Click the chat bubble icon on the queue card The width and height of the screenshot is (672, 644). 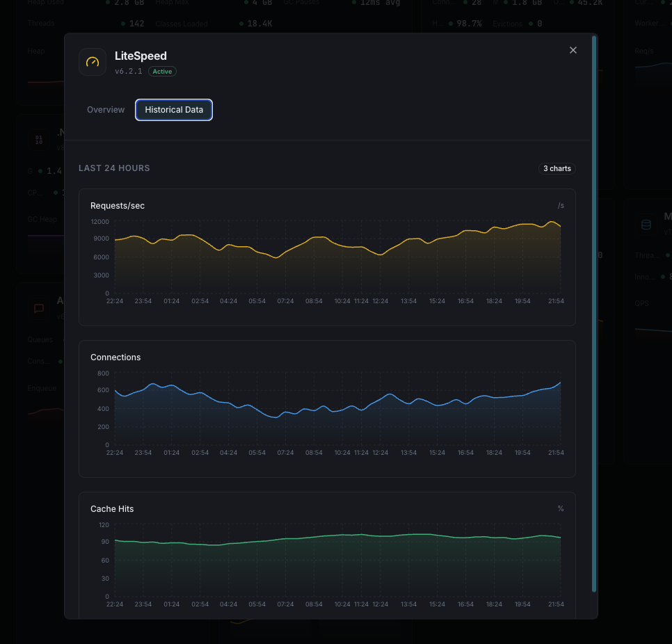pyautogui.click(x=38, y=308)
